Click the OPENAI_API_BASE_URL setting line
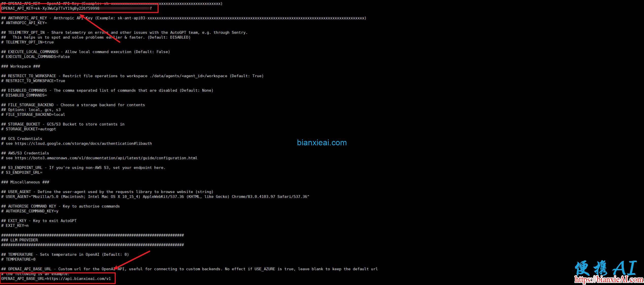The image size is (644, 285). coord(56,279)
